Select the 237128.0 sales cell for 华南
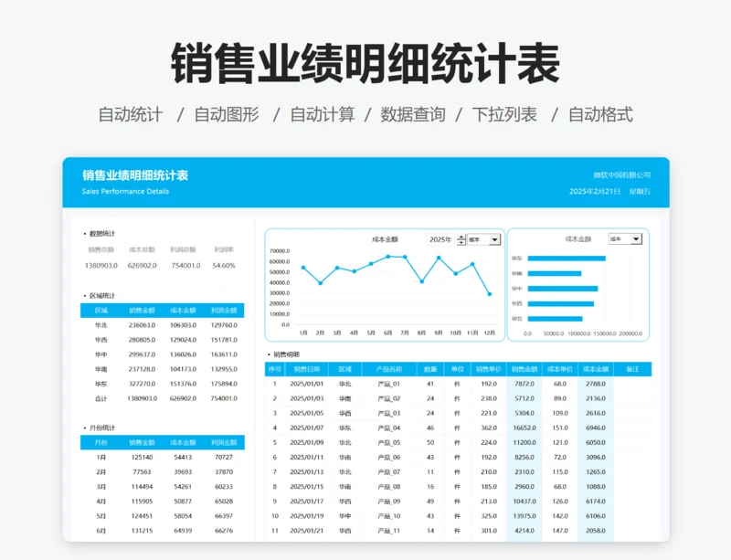The image size is (731, 560). tap(143, 369)
